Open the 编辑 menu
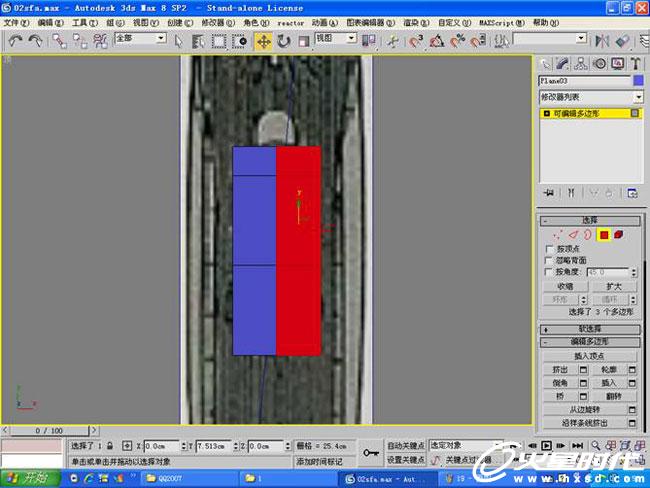Screen dimensions: 650x488 [51, 23]
